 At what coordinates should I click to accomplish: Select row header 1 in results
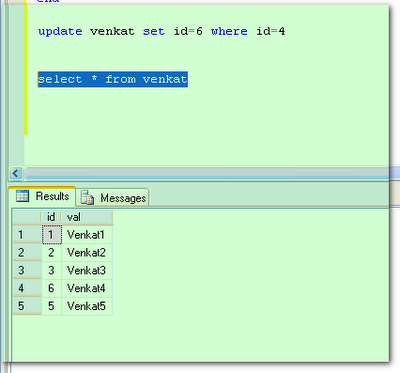(27, 235)
